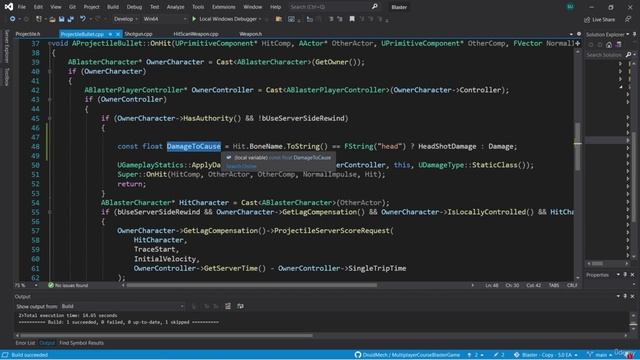The width and height of the screenshot is (640, 360).
Task: Switch to the Find Symbol Results tab
Action: (81, 343)
